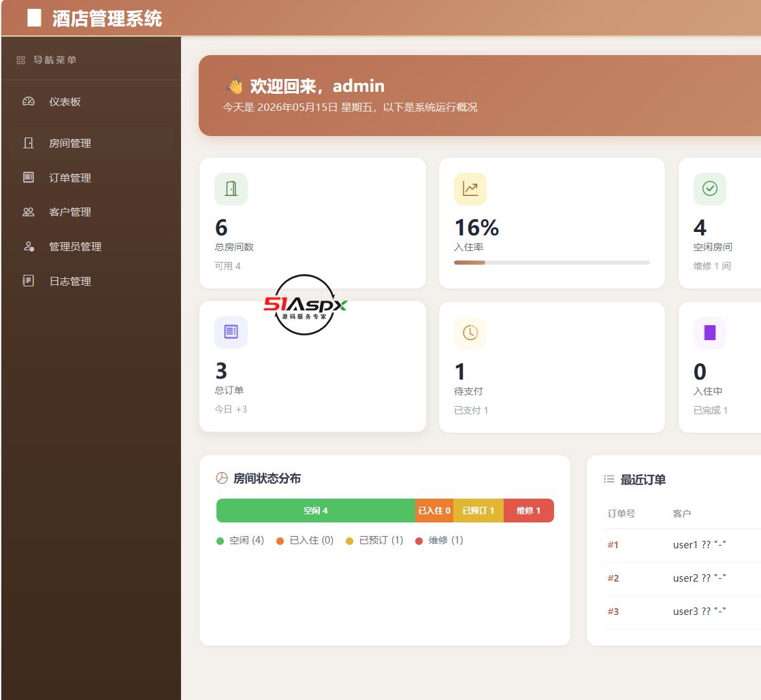Click the 空闲房间 card label
761x700 pixels.
[713, 247]
